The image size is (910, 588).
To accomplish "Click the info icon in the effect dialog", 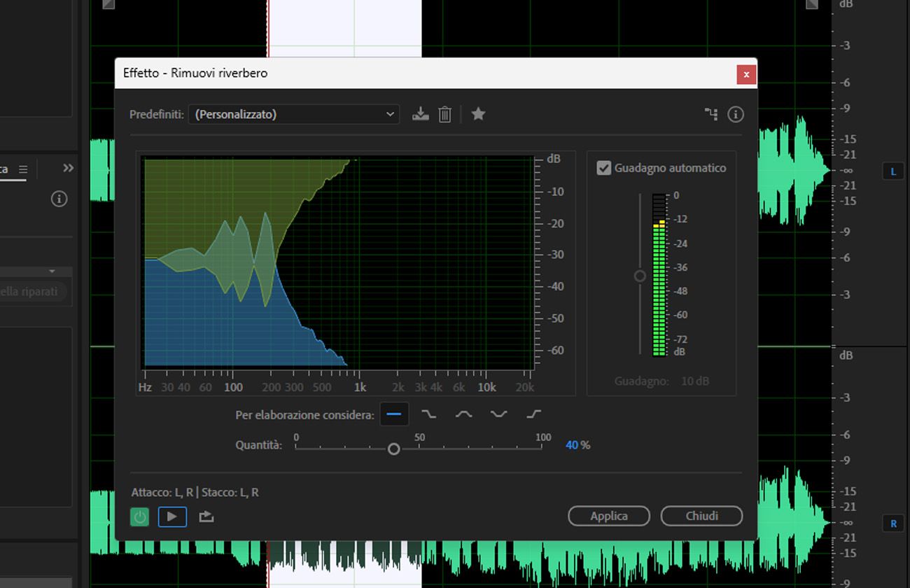I will [x=735, y=114].
